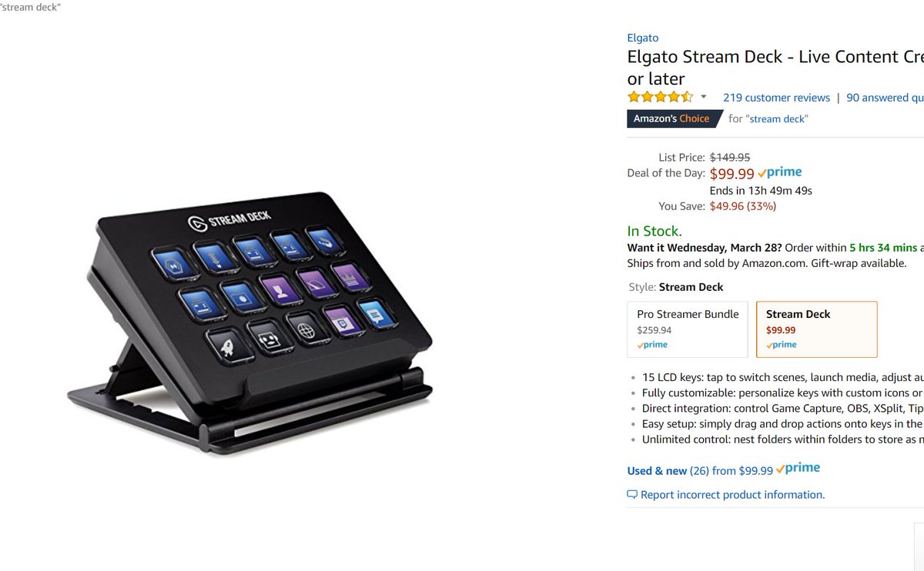Click Report incorrect product product information link
This screenshot has height=571, width=924.
tap(732, 495)
